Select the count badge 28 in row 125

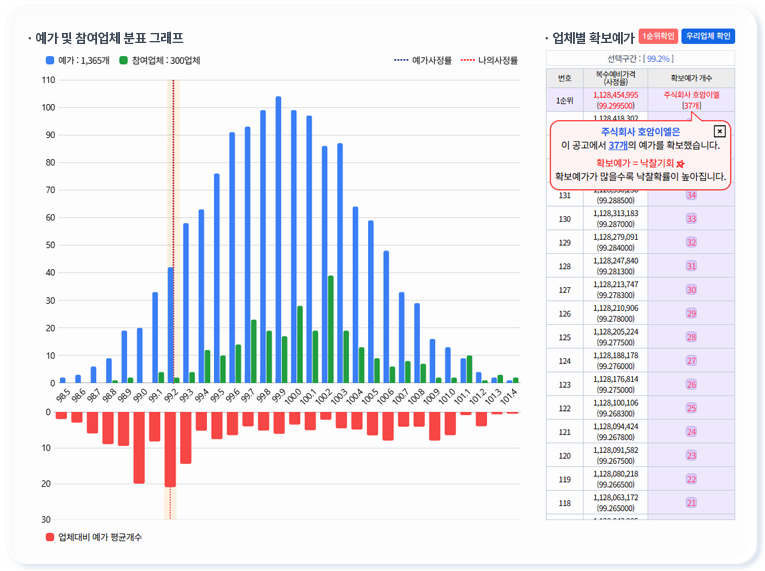pyautogui.click(x=691, y=337)
